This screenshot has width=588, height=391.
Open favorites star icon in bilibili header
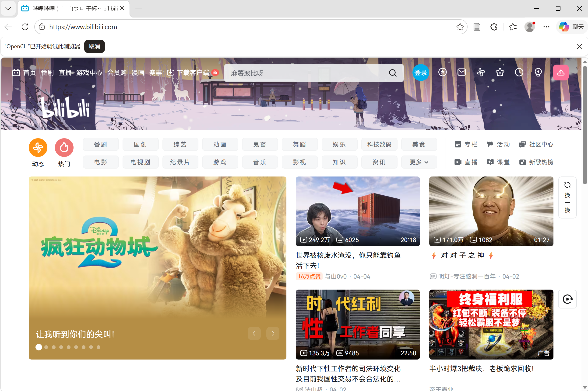500,72
